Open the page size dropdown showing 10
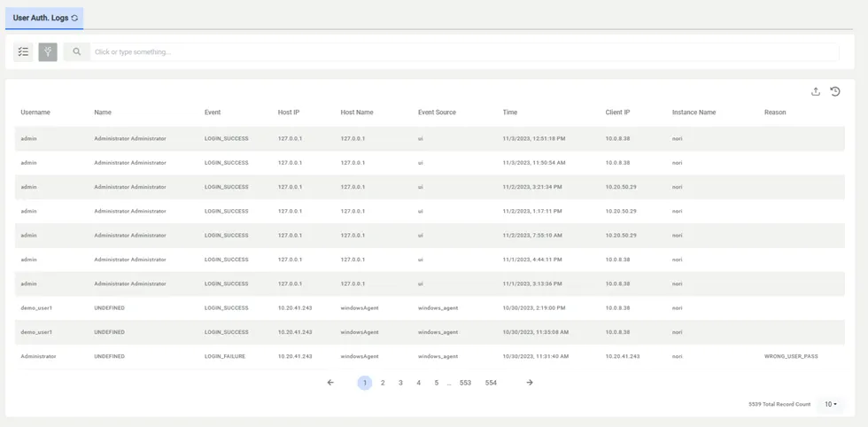 click(x=831, y=404)
